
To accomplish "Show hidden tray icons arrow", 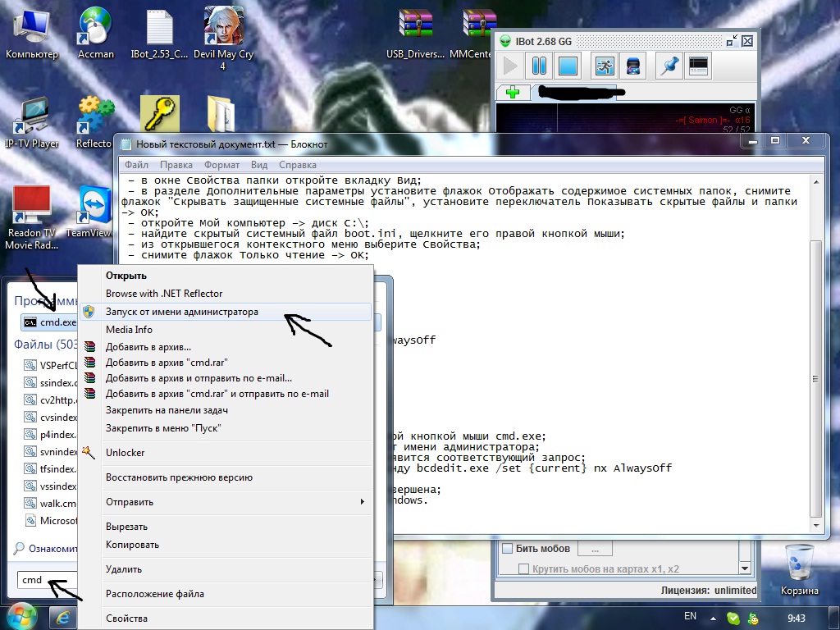I will point(713,619).
